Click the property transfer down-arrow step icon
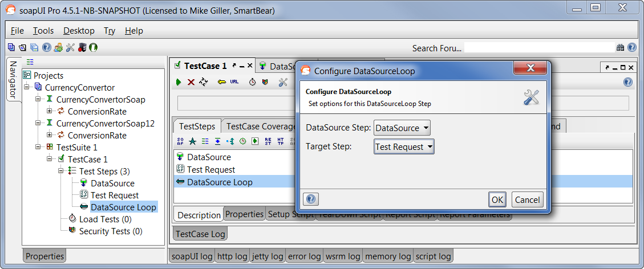This screenshot has width=644, height=269. pyautogui.click(x=218, y=141)
